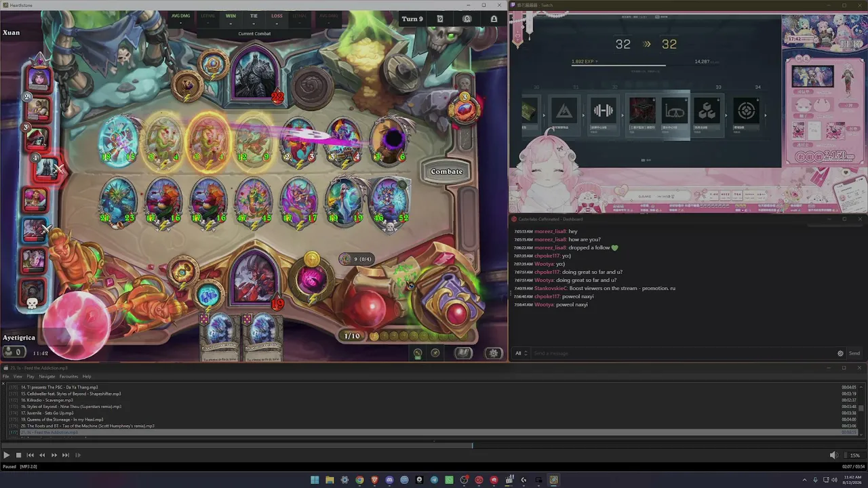Screen dimensions: 868x488
Task: Click the triangle logo tile in Twitch stream
Action: pyautogui.click(x=564, y=110)
